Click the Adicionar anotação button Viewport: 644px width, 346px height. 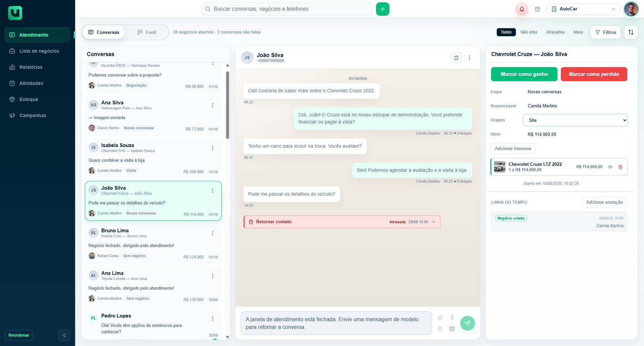(x=604, y=202)
